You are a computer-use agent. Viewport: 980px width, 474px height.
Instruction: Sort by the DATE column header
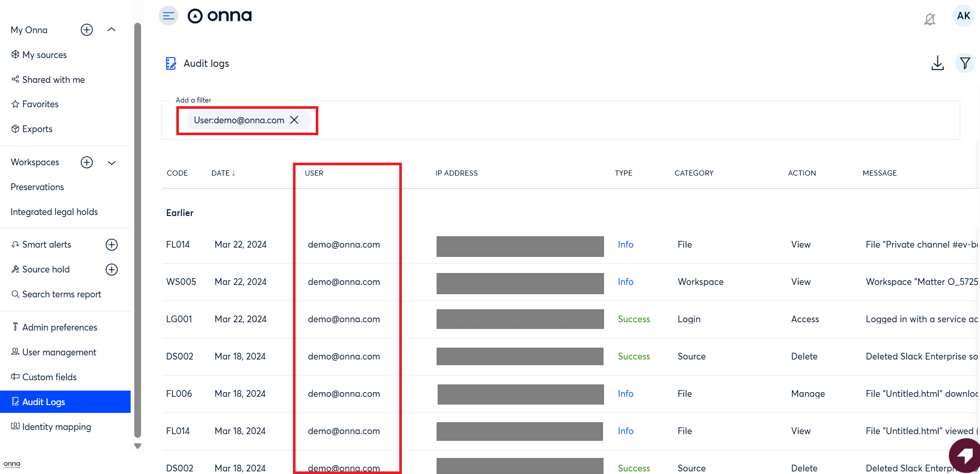[223, 173]
